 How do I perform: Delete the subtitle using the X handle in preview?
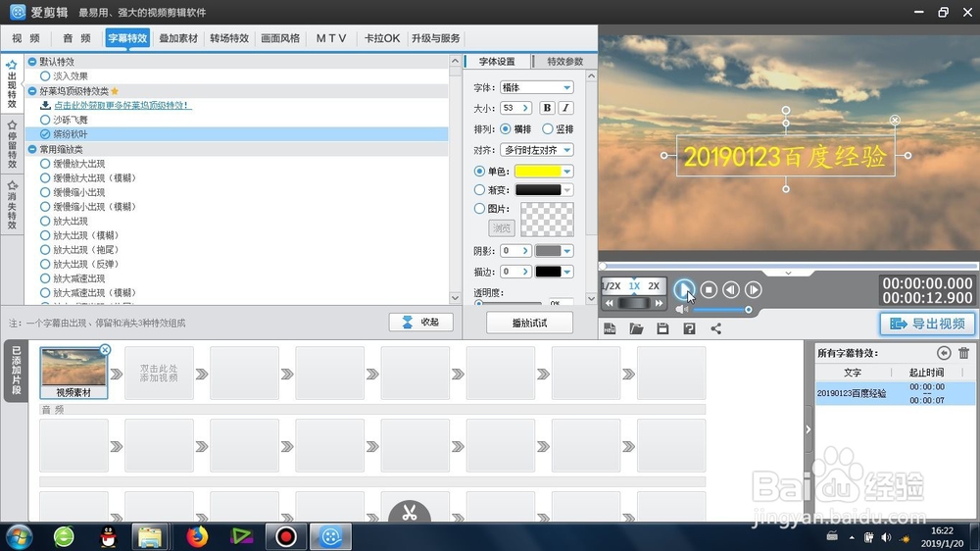(895, 120)
